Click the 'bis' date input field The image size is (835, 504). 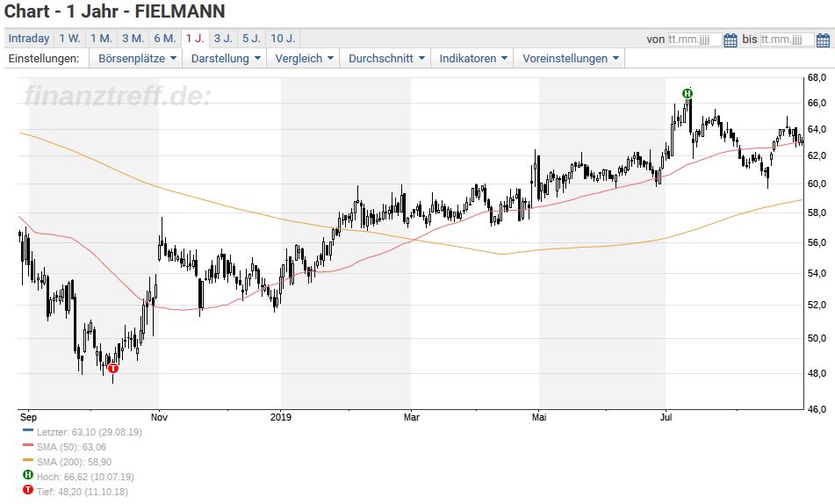coord(787,40)
